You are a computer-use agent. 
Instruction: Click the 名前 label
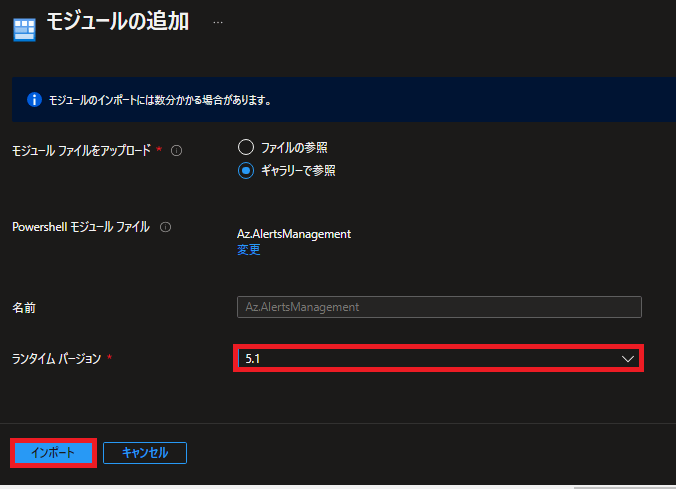click(x=24, y=307)
